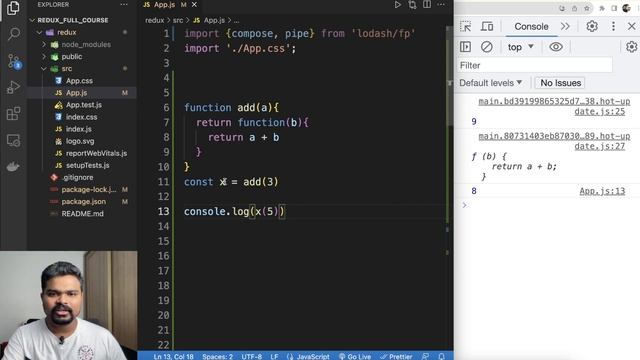This screenshot has width=640, height=360.
Task: Open DevTools customize three-dot menu
Action: [x=613, y=26]
